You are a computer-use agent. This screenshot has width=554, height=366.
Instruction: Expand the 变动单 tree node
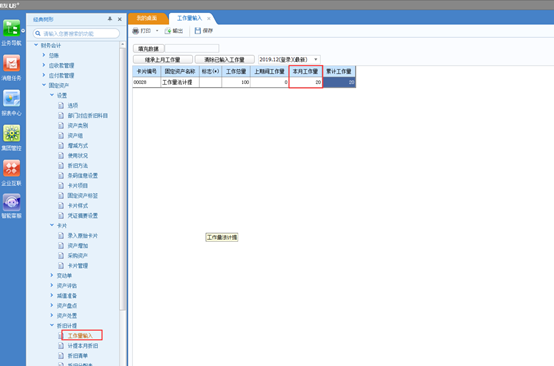click(52, 275)
